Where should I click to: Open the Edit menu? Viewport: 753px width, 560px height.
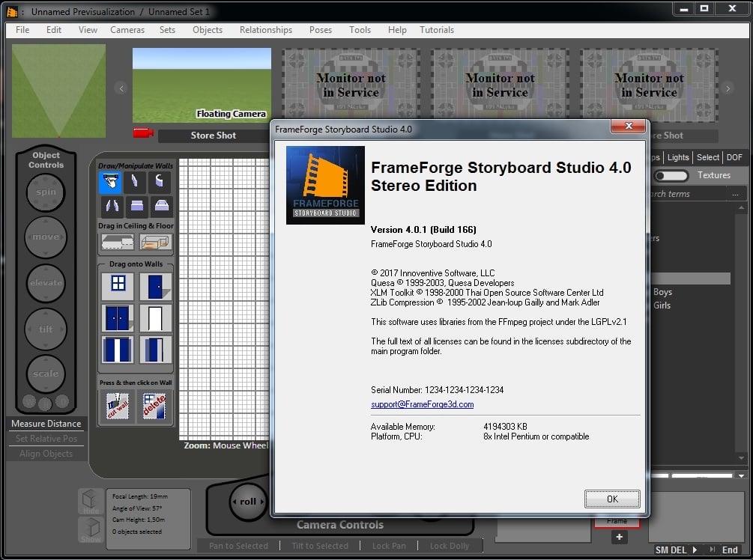pyautogui.click(x=54, y=30)
